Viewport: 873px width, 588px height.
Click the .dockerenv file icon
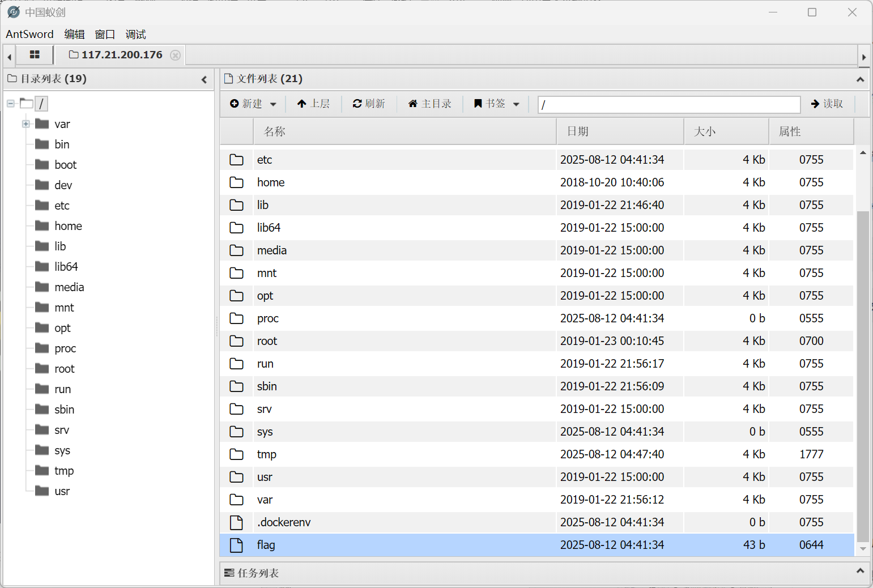236,522
